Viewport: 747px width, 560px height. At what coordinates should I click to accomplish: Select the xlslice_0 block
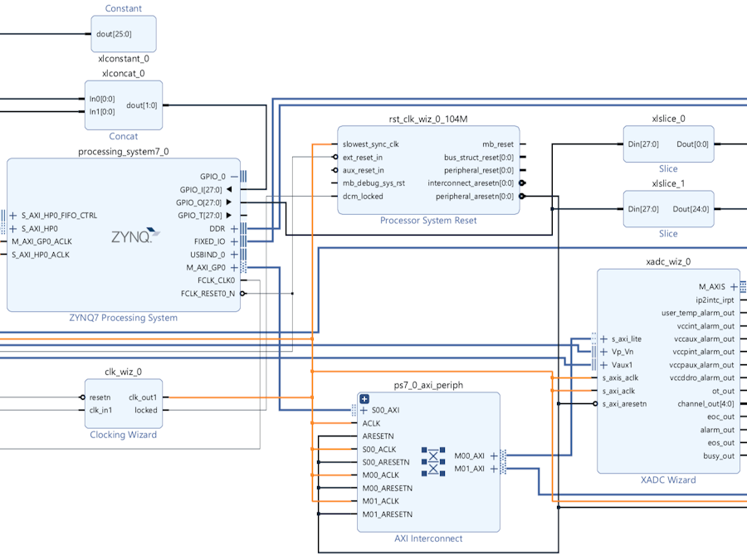[668, 144]
